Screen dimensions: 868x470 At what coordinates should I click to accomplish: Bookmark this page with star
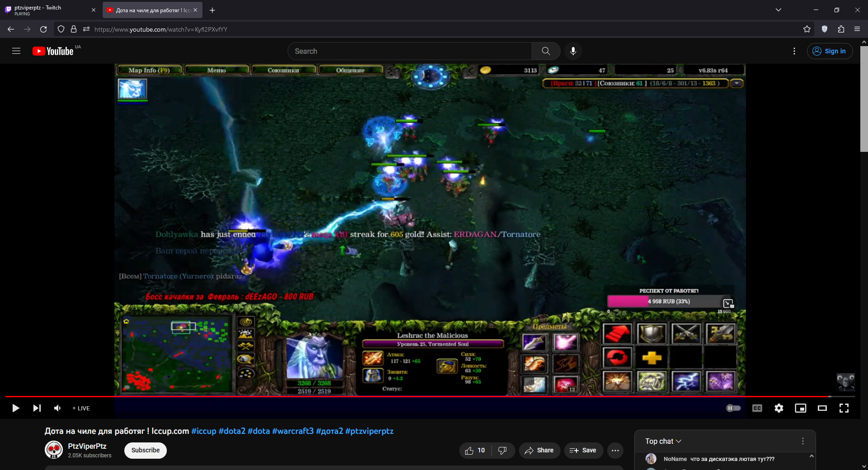807,29
